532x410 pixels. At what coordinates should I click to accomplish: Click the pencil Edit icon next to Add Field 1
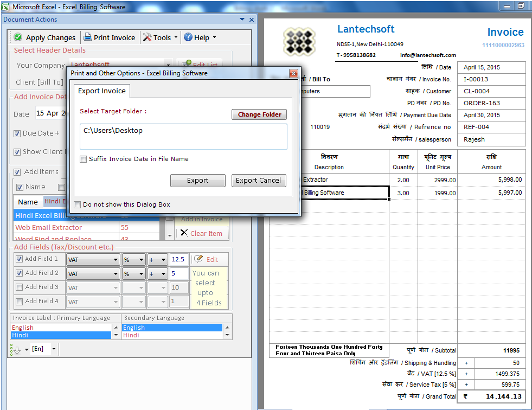tap(198, 259)
